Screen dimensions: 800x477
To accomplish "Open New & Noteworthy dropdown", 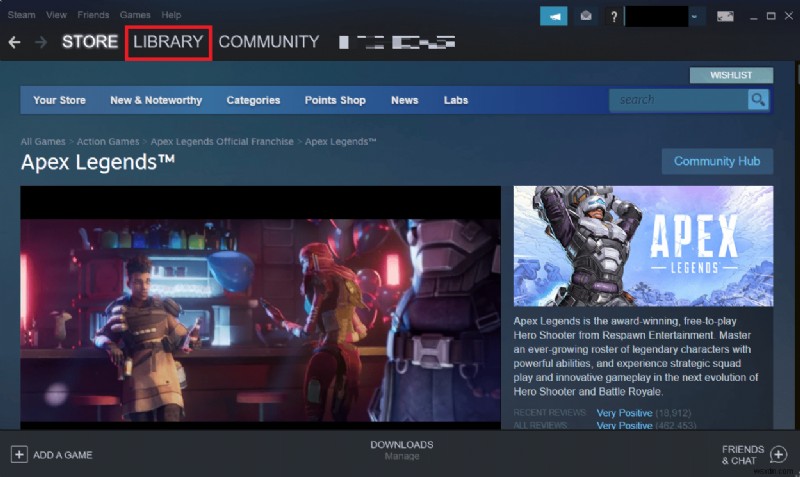I will pyautogui.click(x=156, y=100).
